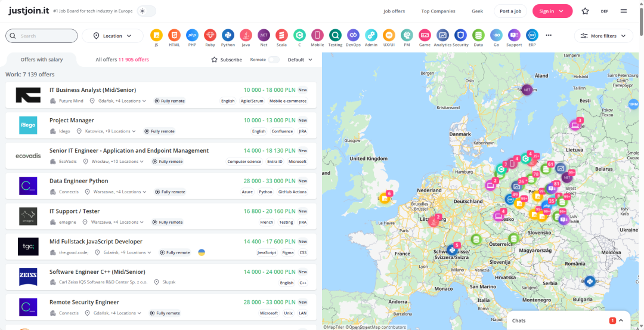Toggle the light/dark theme switch
Viewport: 644px width, 330px height.
pos(146,11)
